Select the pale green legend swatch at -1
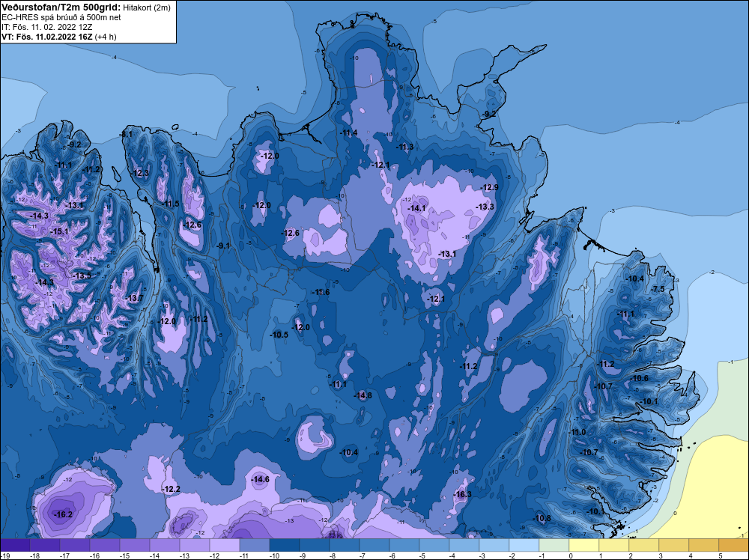Viewport: 749px width, 560px height. click(x=554, y=545)
